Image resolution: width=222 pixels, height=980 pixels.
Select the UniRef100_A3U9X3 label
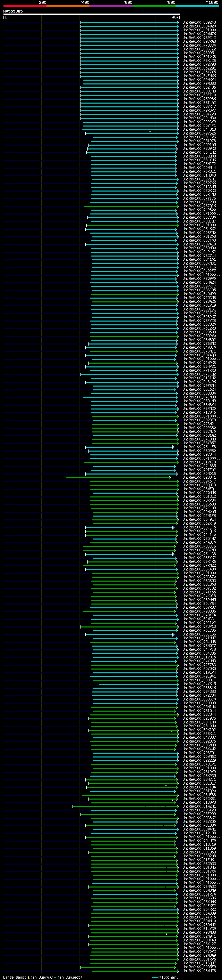[199, 148]
